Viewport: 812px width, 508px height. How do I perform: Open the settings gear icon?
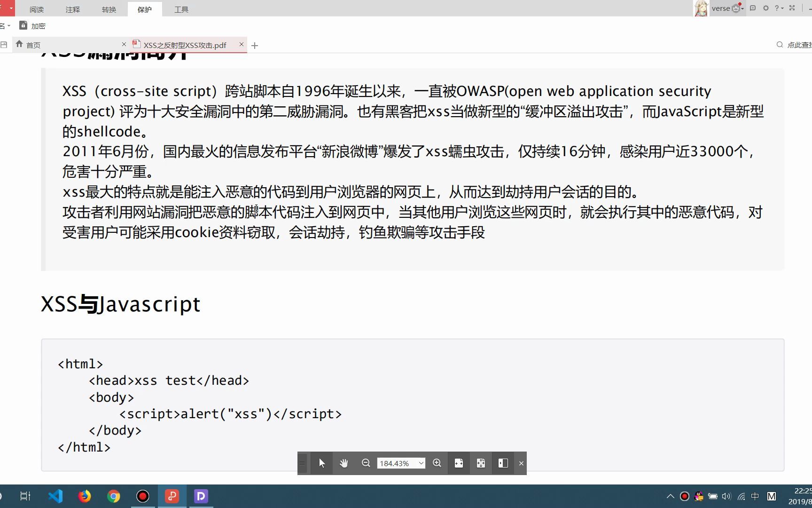click(766, 8)
